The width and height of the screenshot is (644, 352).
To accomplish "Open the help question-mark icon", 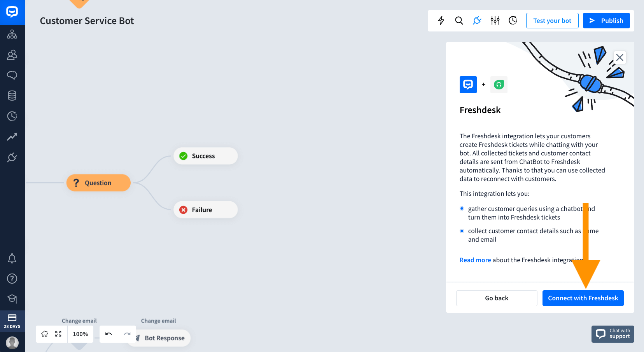I will 12,279.
